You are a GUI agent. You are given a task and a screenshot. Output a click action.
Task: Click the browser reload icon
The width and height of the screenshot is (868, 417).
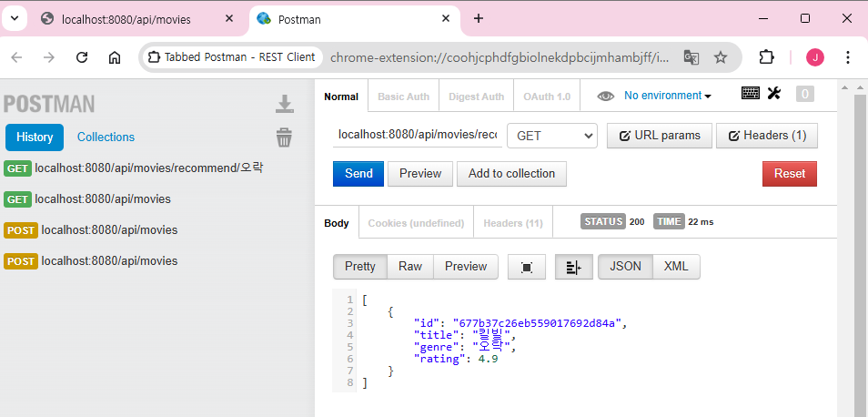82,57
